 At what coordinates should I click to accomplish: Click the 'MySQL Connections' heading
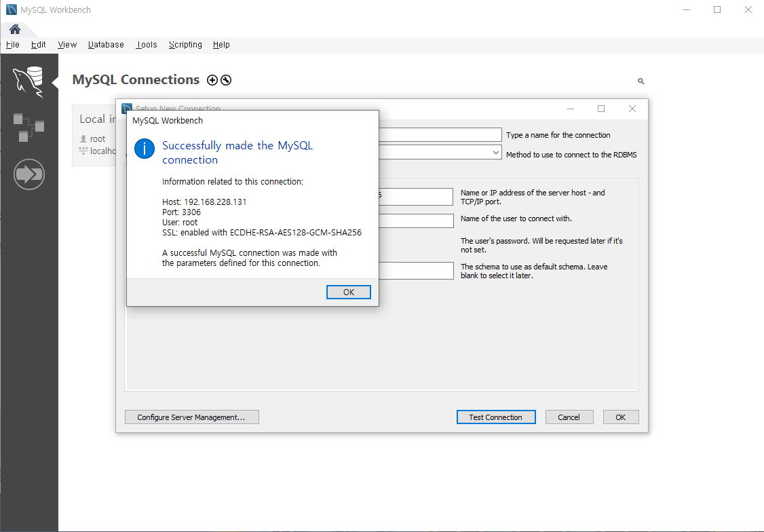(x=136, y=79)
